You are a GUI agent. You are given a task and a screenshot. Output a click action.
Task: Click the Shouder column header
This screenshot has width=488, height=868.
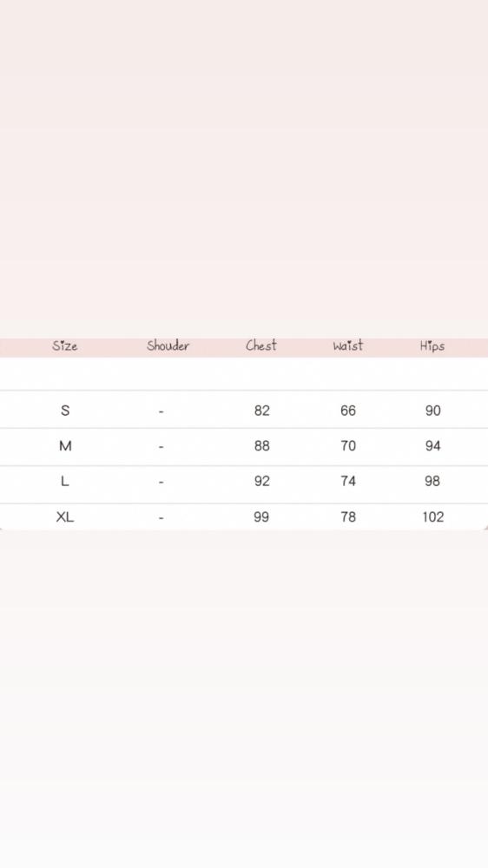point(168,345)
